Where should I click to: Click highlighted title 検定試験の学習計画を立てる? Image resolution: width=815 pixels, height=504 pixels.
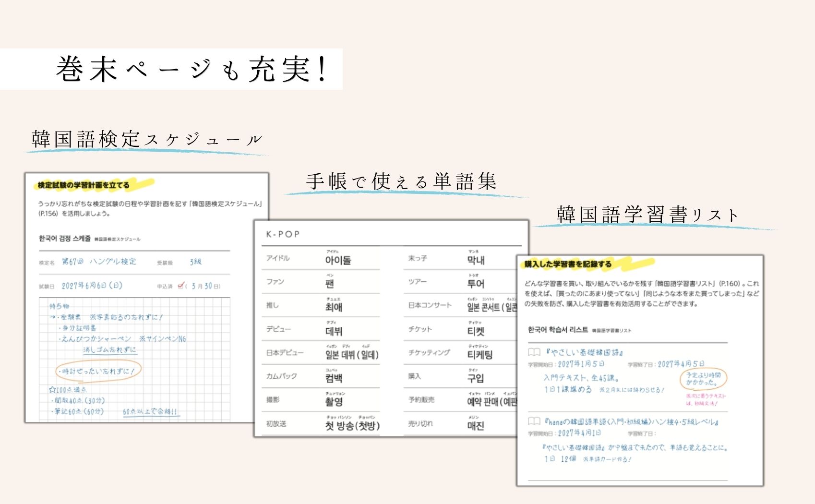[84, 185]
